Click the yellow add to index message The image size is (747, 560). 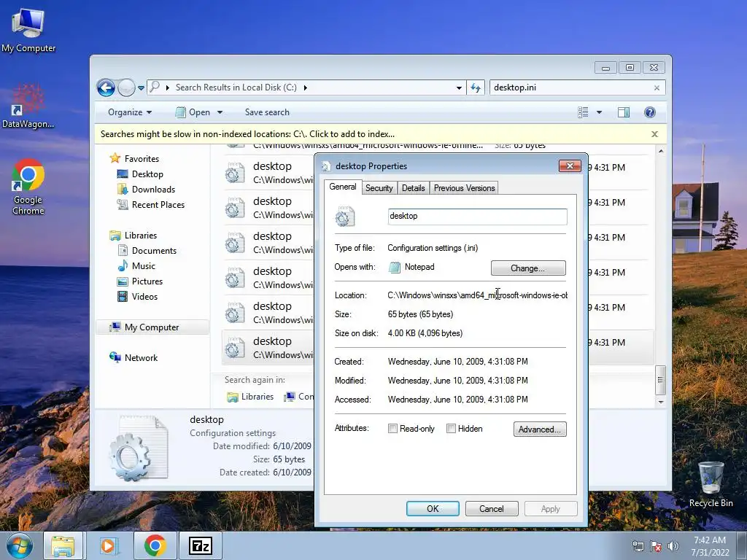247,134
